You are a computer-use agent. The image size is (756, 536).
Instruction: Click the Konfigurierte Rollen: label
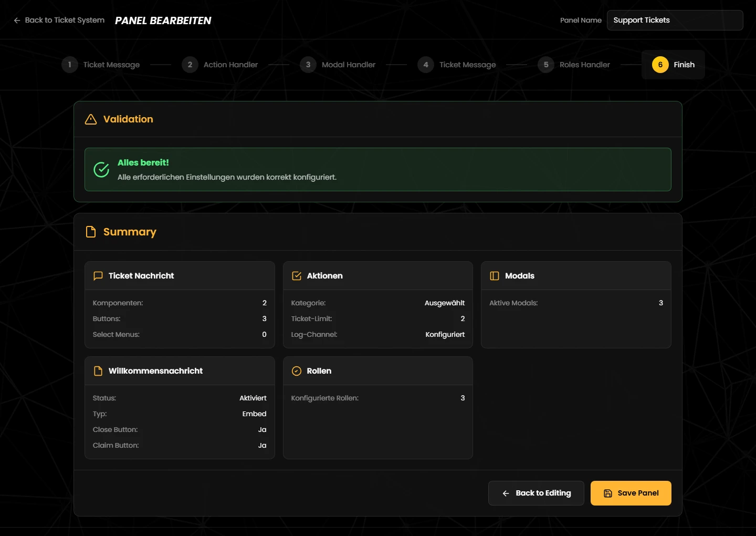325,398
